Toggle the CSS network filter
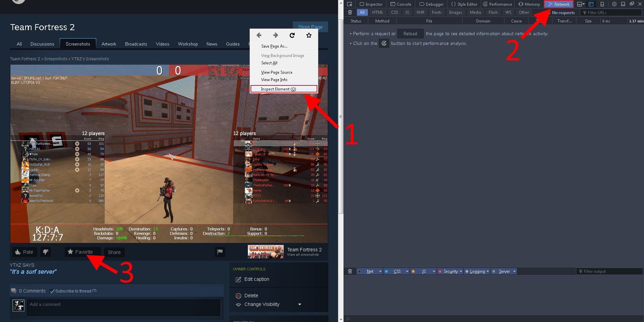The image size is (644, 322). 394,12
